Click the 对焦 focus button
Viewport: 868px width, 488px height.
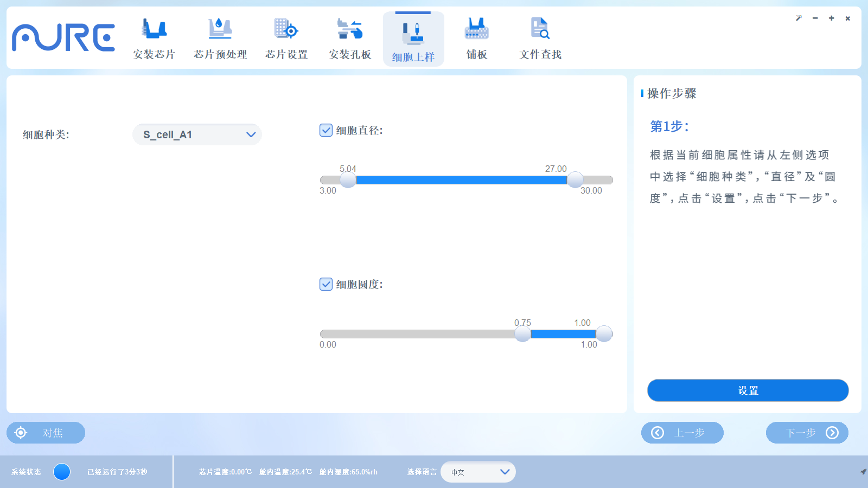pyautogui.click(x=46, y=433)
